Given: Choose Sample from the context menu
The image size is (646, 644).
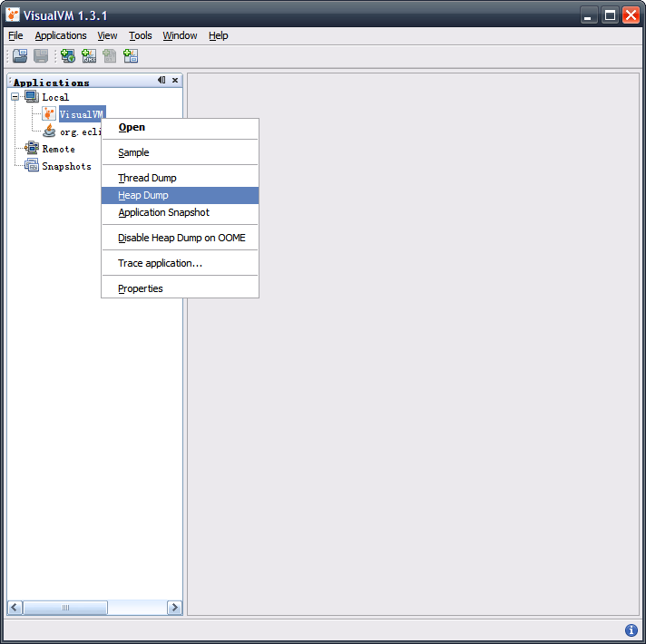Looking at the screenshot, I should click(180, 152).
